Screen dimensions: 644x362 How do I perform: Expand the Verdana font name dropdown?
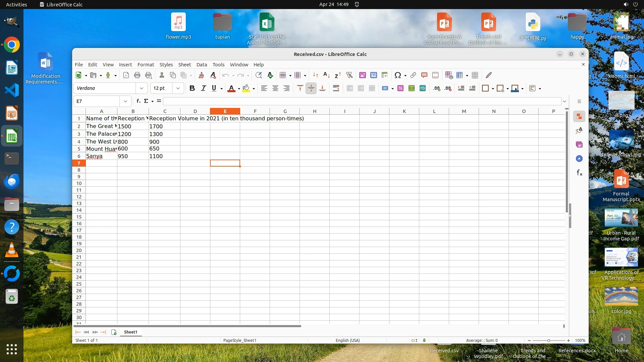(x=142, y=88)
